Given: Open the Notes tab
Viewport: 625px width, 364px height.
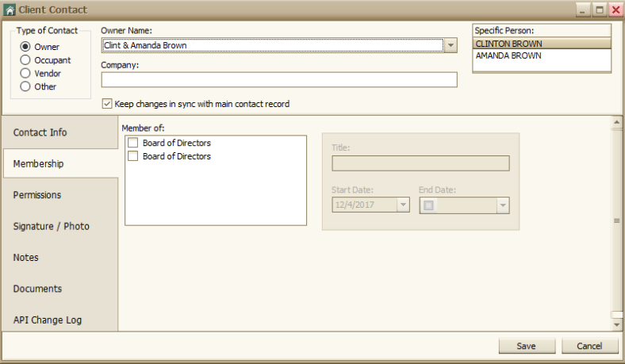Looking at the screenshot, I should [60, 258].
